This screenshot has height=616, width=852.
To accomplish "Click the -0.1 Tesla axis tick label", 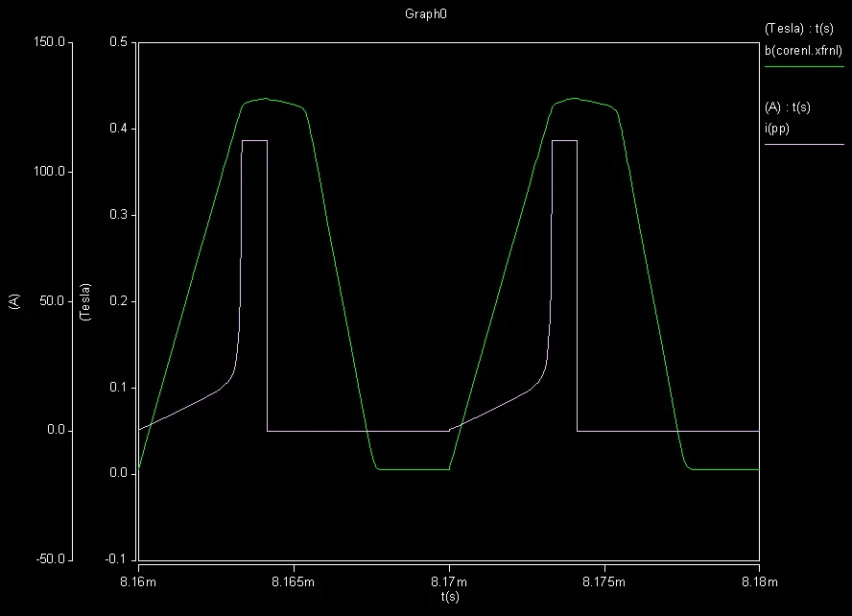I will (117, 559).
